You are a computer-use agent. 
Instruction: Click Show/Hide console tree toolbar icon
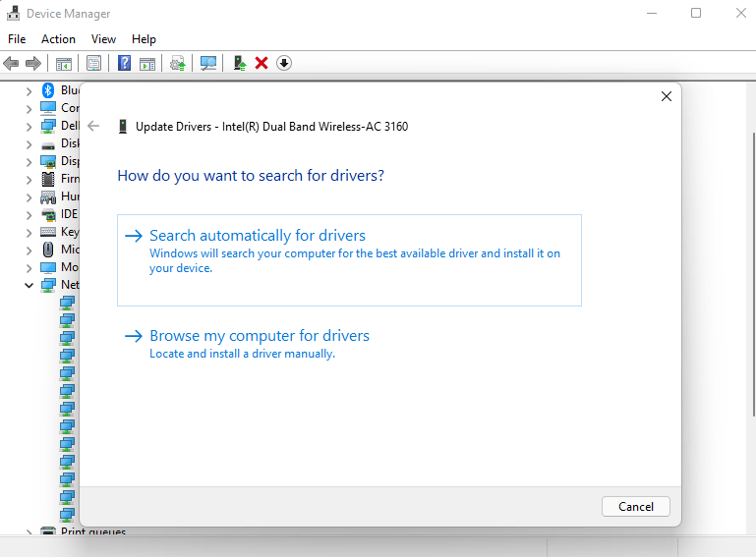pos(64,63)
